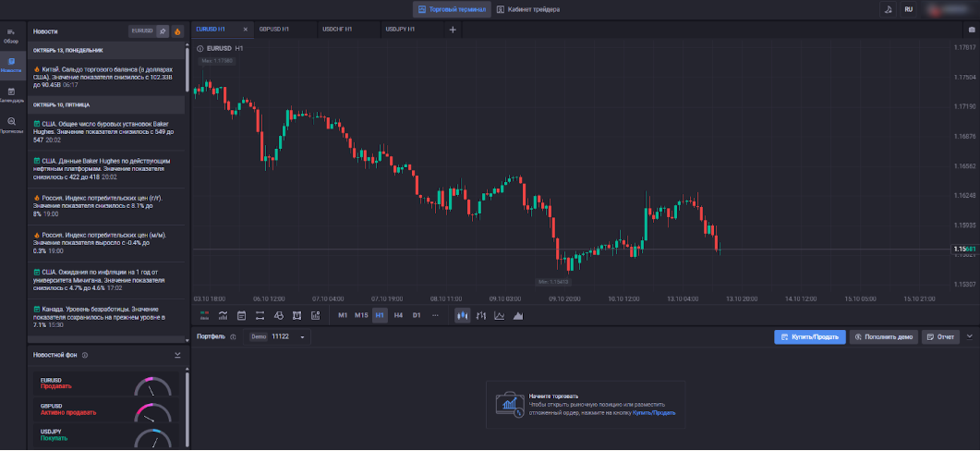Screen dimensions: 980x451
Task: Select the H1 timeframe button
Action: [380, 315]
